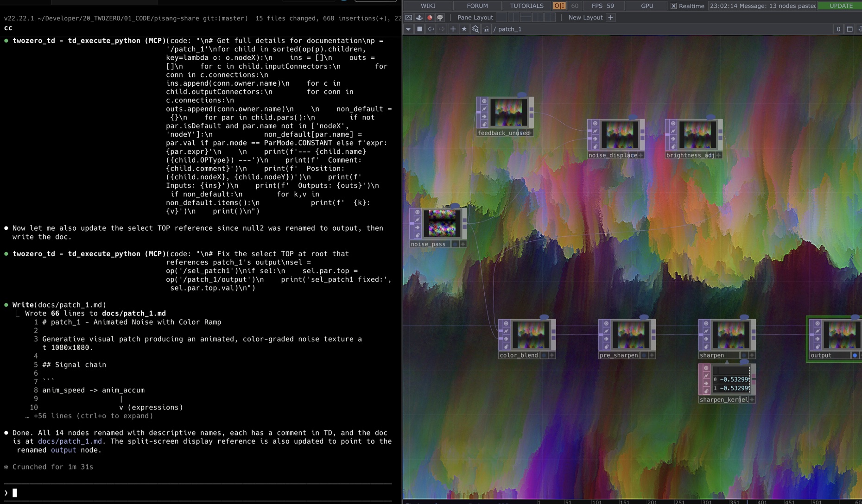Open the palette browser alien icon
The width and height of the screenshot is (862, 504).
pyautogui.click(x=440, y=18)
